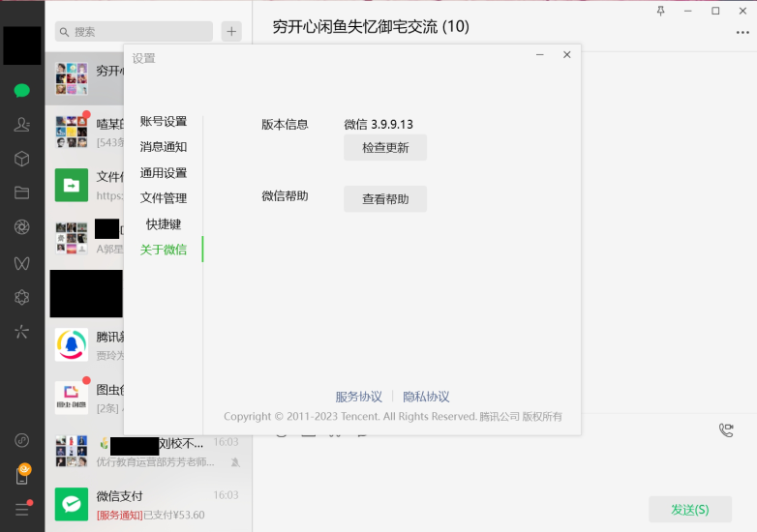Open the group chat showing [543条]
Viewport: 757px width, 532px height.
point(84,133)
